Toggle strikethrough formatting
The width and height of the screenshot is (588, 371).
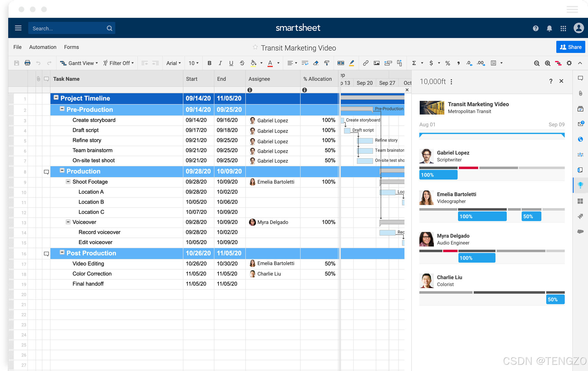242,63
